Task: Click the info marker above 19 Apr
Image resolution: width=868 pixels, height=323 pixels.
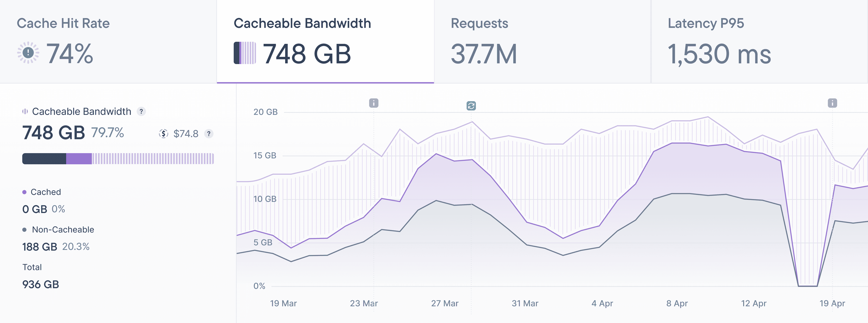Action: click(x=832, y=103)
